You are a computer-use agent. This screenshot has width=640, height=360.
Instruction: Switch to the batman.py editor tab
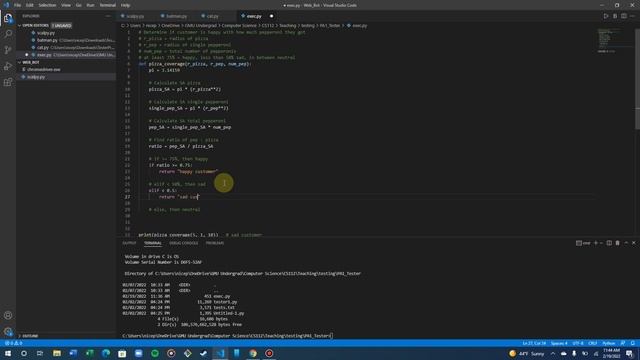pyautogui.click(x=177, y=16)
